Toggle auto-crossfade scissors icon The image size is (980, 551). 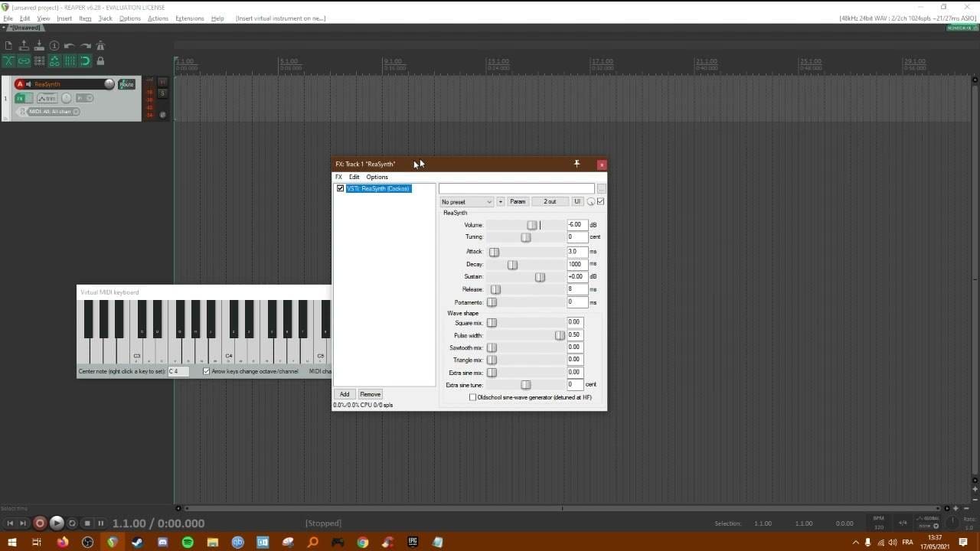8,61
